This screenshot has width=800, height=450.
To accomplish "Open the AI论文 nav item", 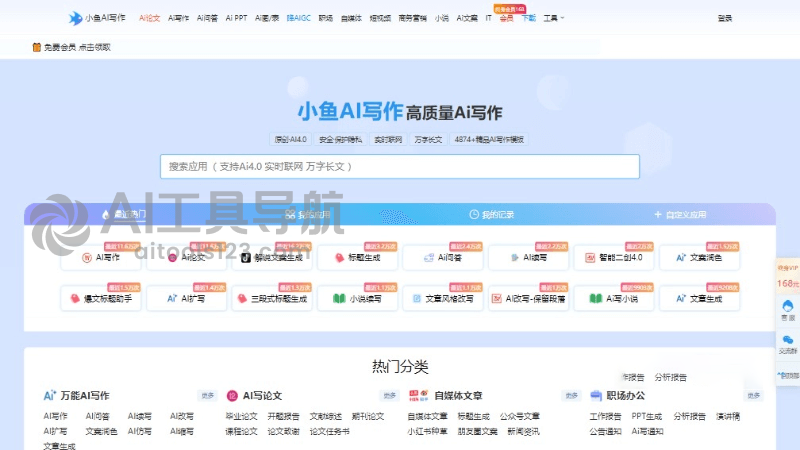I will [x=149, y=18].
